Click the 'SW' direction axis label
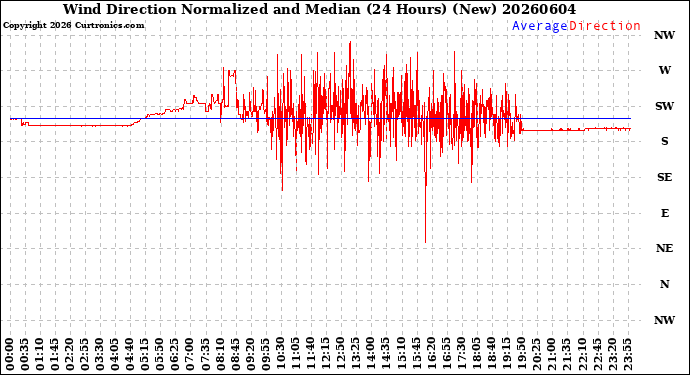This screenshot has width=690, height=375. 664,106
